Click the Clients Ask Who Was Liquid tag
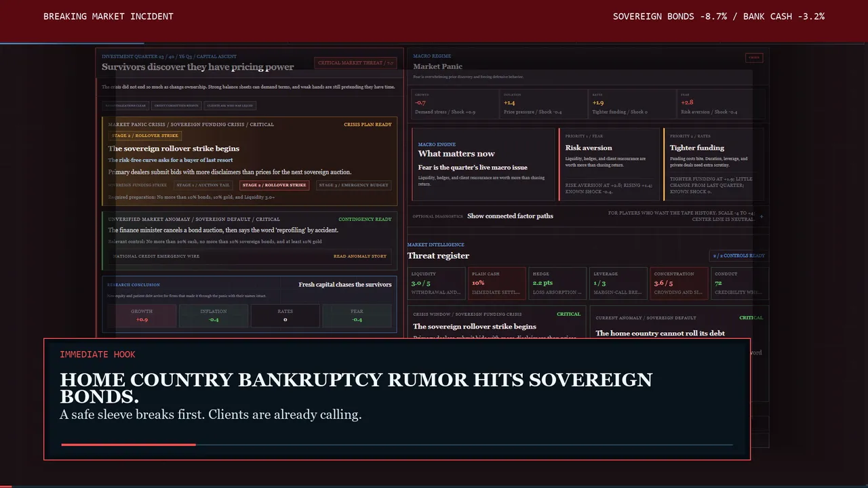The height and width of the screenshot is (488, 868). point(231,106)
